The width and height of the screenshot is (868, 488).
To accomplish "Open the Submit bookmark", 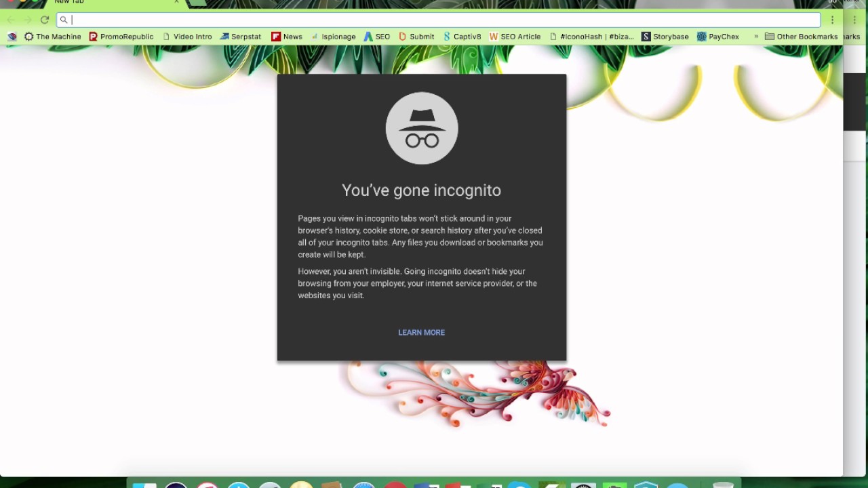I will point(416,37).
